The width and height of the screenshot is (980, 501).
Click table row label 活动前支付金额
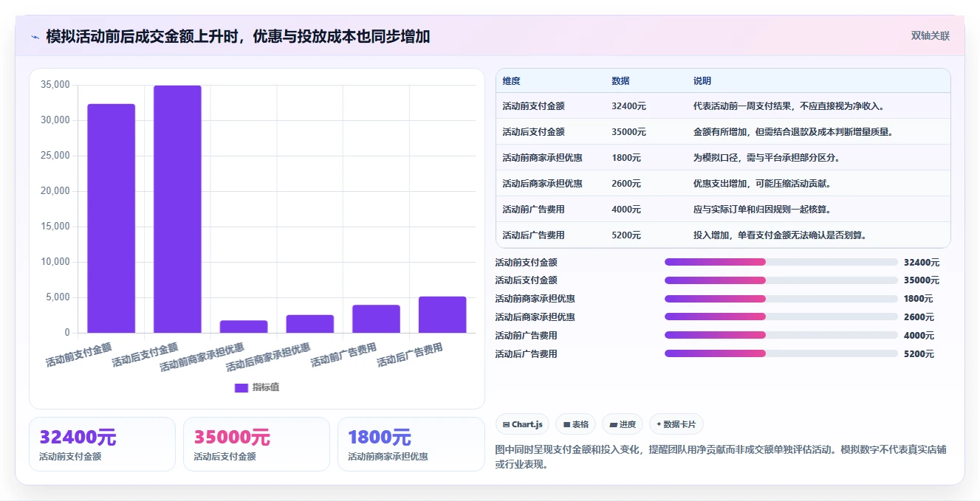click(x=533, y=106)
